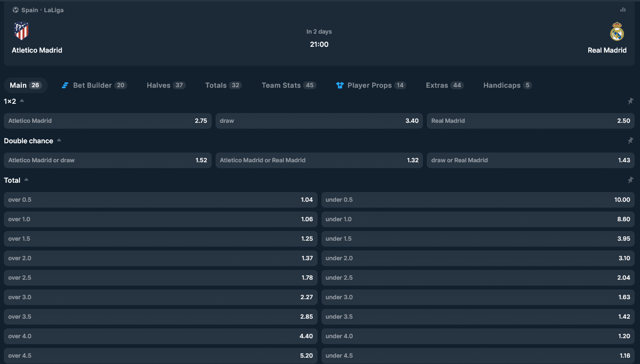Select over 3.0 at 2.27
This screenshot has height=364, width=640.
click(160, 297)
